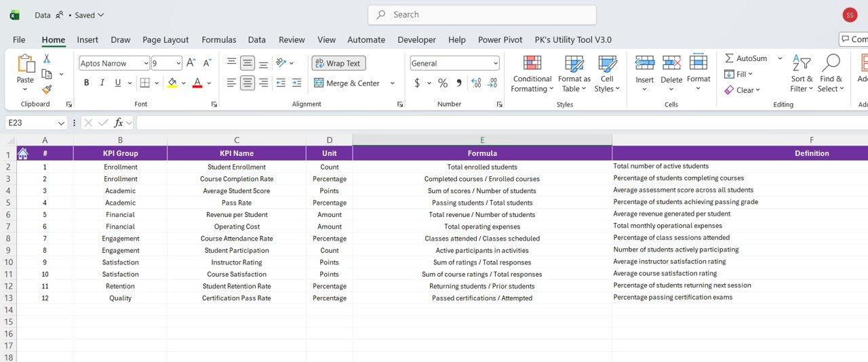The height and width of the screenshot is (362, 868).
Task: Switch to the Formulas tab
Action: [x=219, y=39]
